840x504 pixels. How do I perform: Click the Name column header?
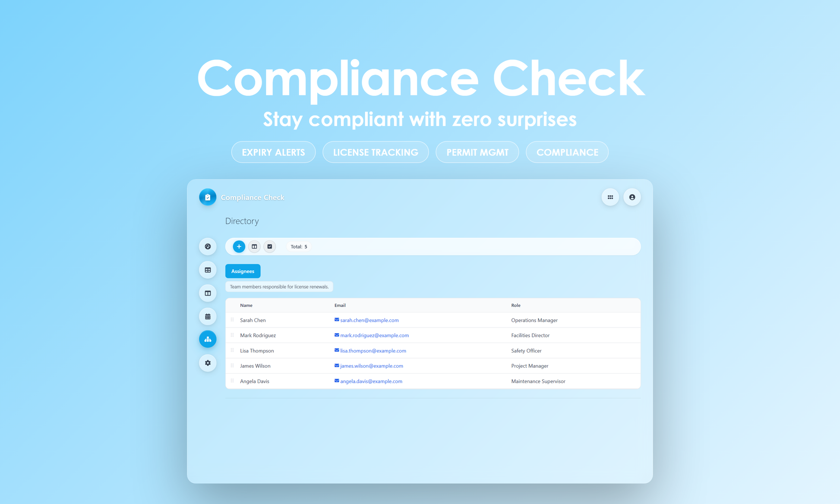tap(246, 305)
